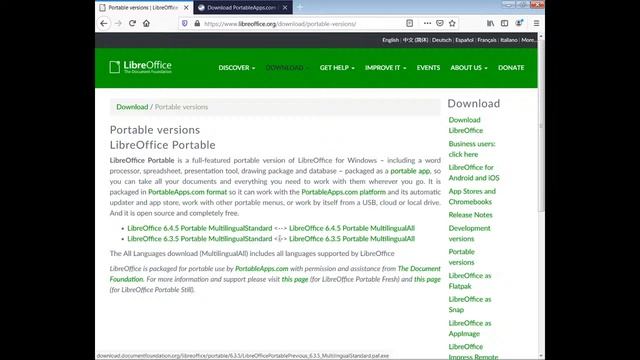Open page actions three-dots menu
The height and width of the screenshot is (360, 640).
427,23
